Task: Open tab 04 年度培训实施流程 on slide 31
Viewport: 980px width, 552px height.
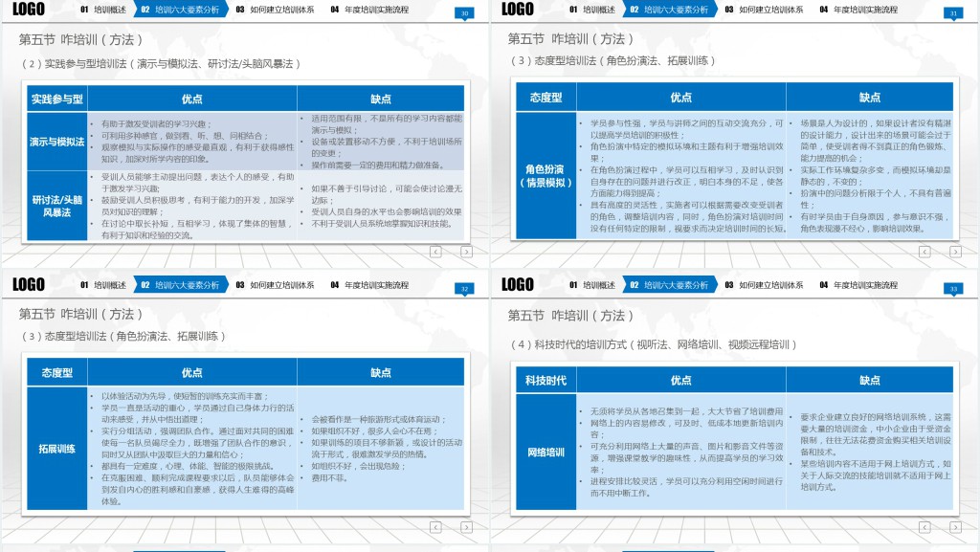Action: point(858,10)
